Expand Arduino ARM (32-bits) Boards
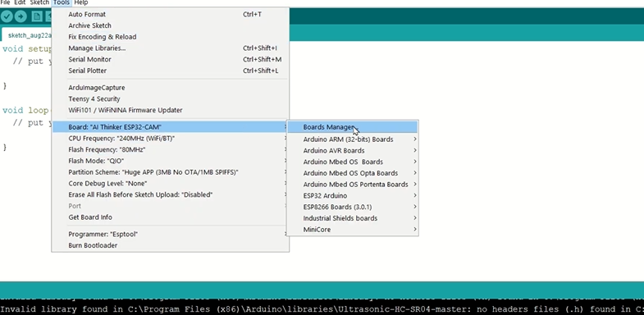Screen dimensions: 644x315 point(353,139)
